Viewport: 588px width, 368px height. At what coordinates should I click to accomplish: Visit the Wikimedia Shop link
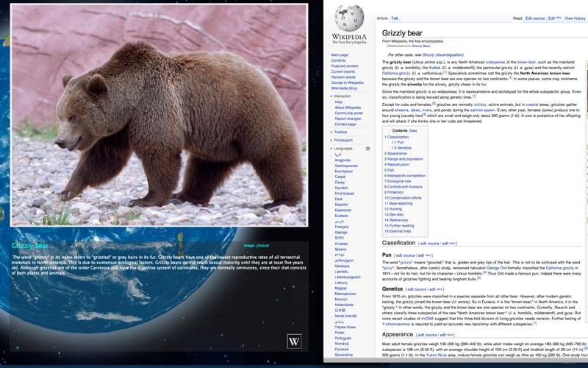pyautogui.click(x=344, y=88)
